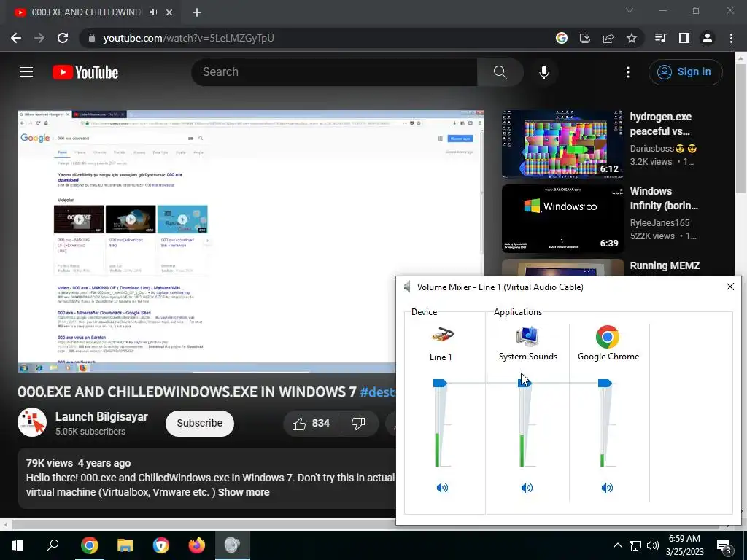Go back with the browser back arrow

point(16,38)
